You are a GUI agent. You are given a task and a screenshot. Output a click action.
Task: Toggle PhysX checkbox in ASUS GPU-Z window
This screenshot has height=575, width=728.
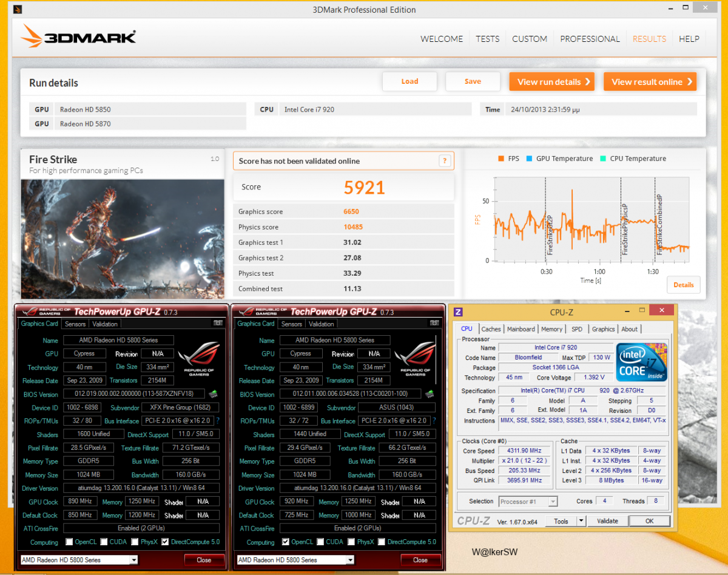[352, 542]
